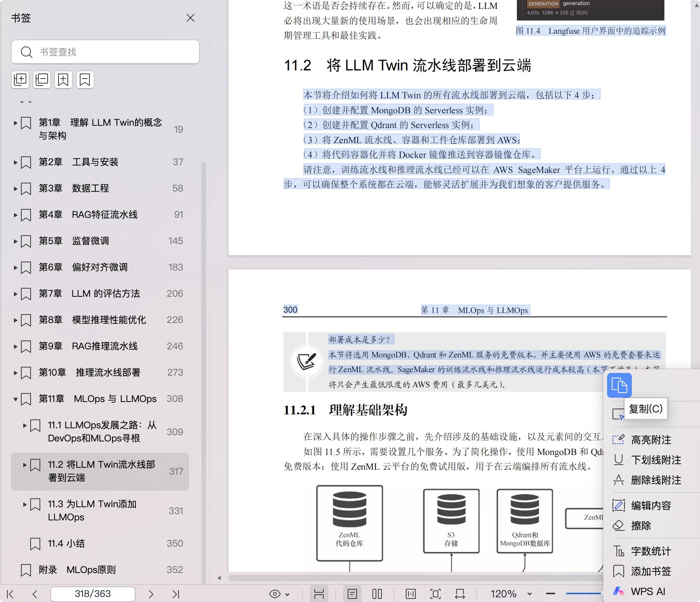Choose 删除线附注 from context menu
Screen dimensions: 700x602
point(651,480)
